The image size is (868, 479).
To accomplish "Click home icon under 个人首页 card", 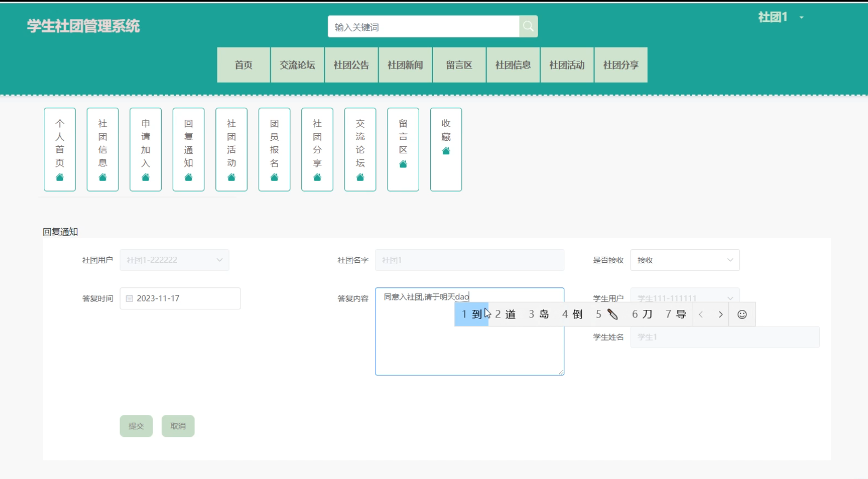I will coord(60,177).
